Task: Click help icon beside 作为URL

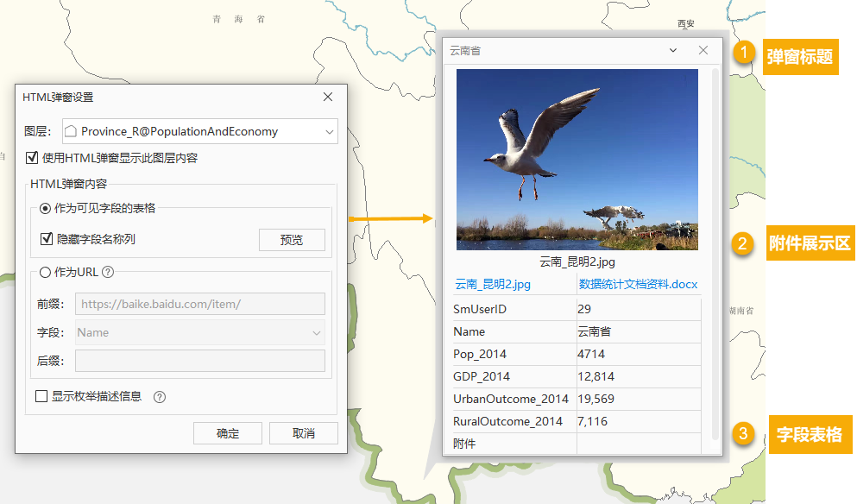Action: point(108,272)
